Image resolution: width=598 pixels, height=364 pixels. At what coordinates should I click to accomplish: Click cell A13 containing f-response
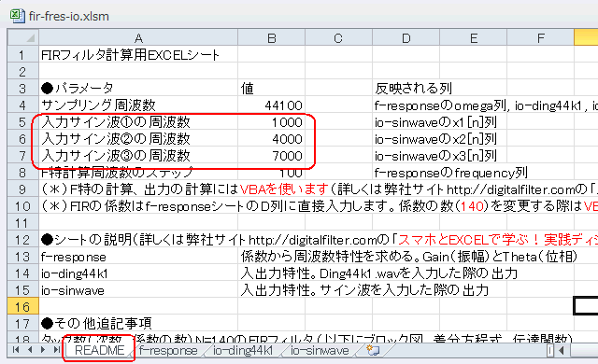coord(138,257)
